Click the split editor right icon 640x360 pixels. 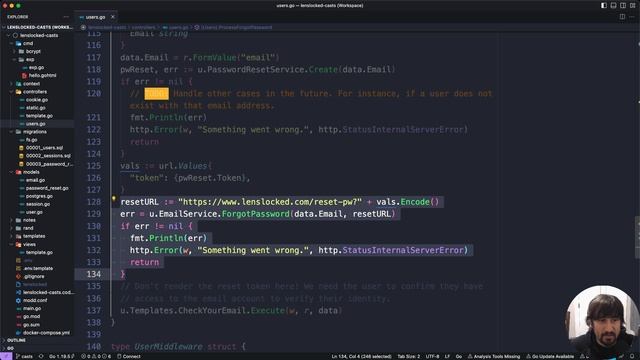(x=622, y=17)
